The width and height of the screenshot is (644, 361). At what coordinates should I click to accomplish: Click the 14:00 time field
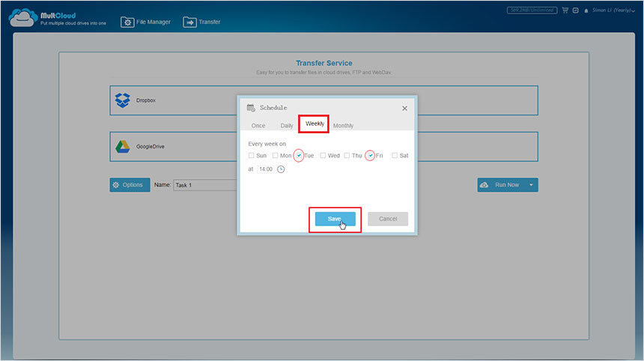(265, 169)
